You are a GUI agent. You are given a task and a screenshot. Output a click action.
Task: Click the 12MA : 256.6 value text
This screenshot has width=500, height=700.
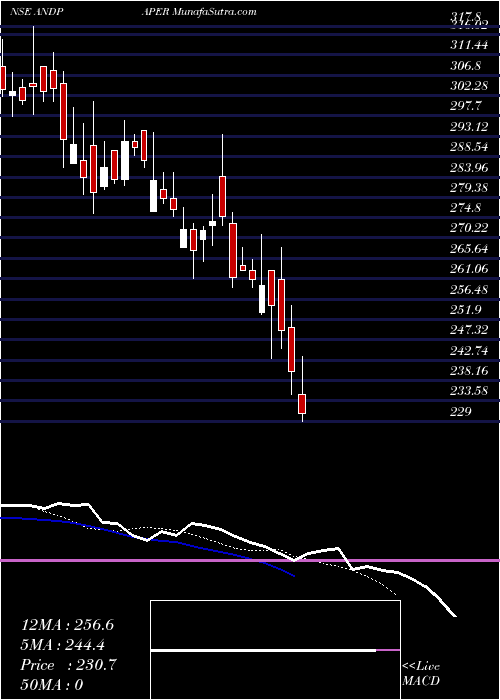coord(67,625)
